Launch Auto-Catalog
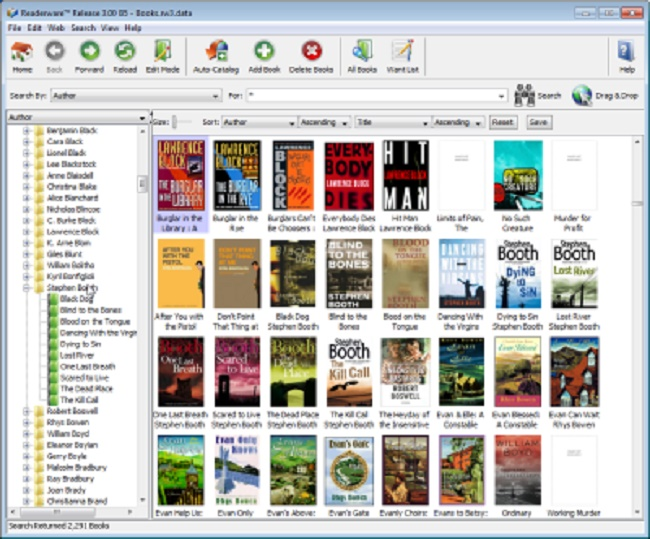Screen dimensions: 650x539 [216, 51]
